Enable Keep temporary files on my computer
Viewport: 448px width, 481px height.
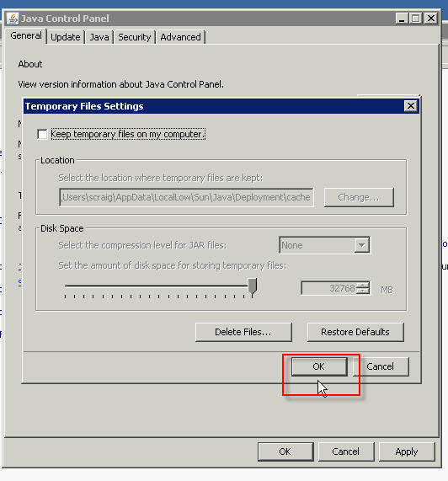(42, 135)
